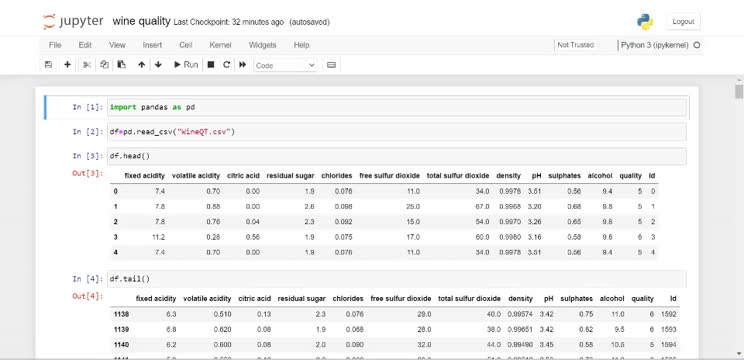This screenshot has width=744, height=360.
Task: Click the kernel idle indicator circle
Action: (697, 45)
